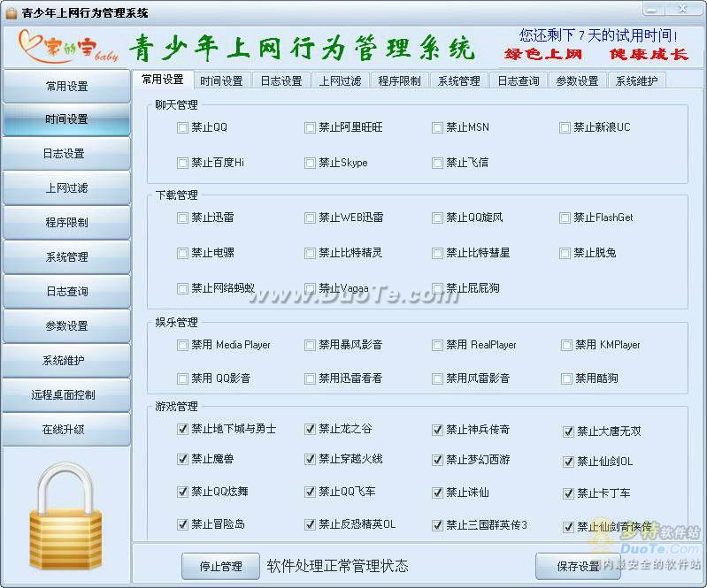Open 日志查询 in the left sidebar
Image resolution: width=707 pixels, height=588 pixels.
pyautogui.click(x=66, y=292)
